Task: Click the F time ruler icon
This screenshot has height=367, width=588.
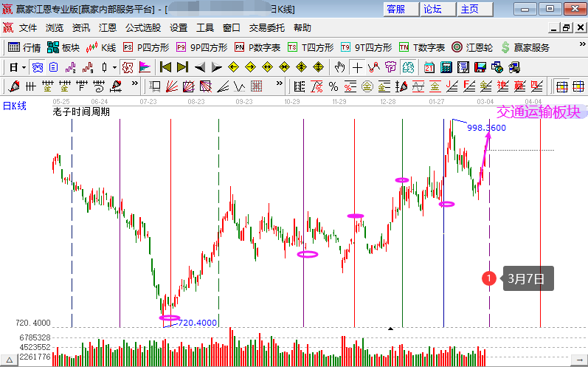Action: pyautogui.click(x=82, y=86)
